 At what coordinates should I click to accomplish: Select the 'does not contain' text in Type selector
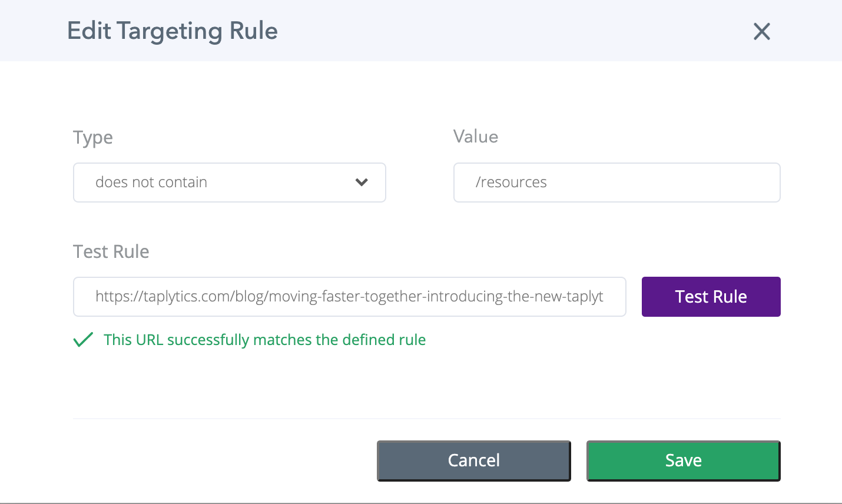(x=151, y=183)
